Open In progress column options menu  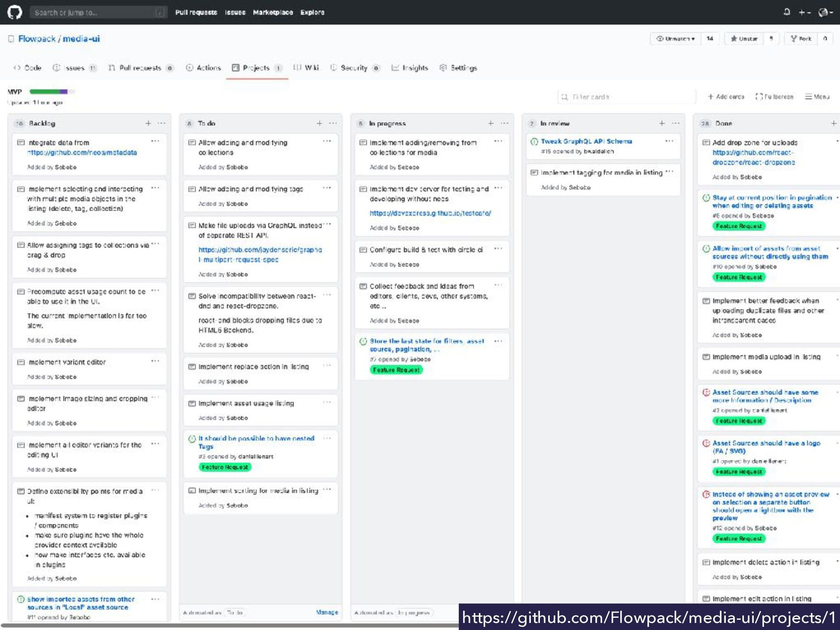504,123
